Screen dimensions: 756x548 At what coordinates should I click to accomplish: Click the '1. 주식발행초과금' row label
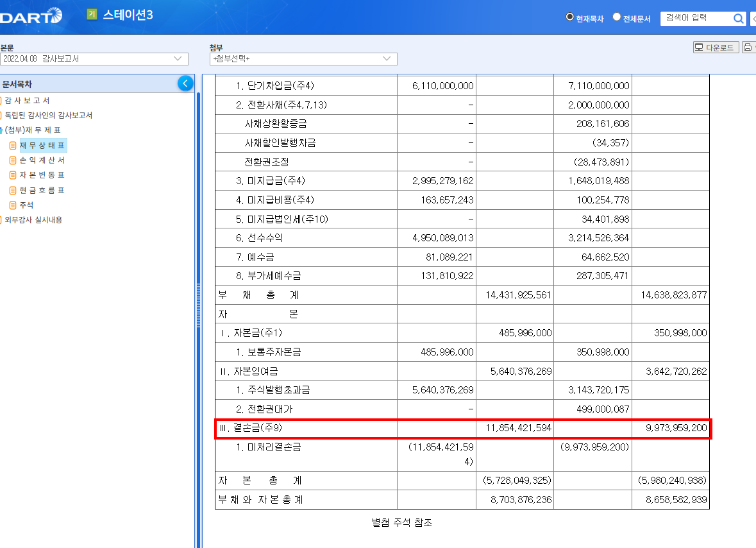coord(273,390)
